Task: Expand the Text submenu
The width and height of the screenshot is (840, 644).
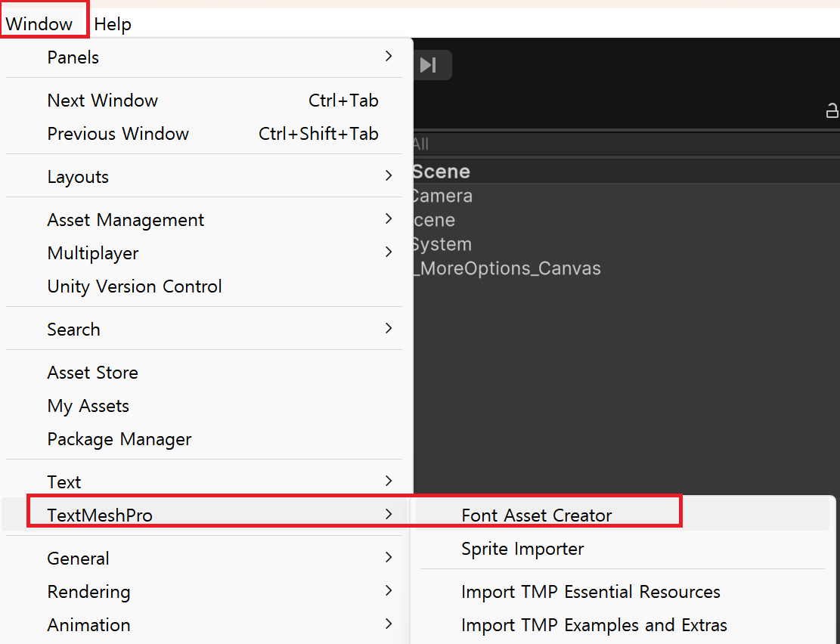Action: coord(204,481)
